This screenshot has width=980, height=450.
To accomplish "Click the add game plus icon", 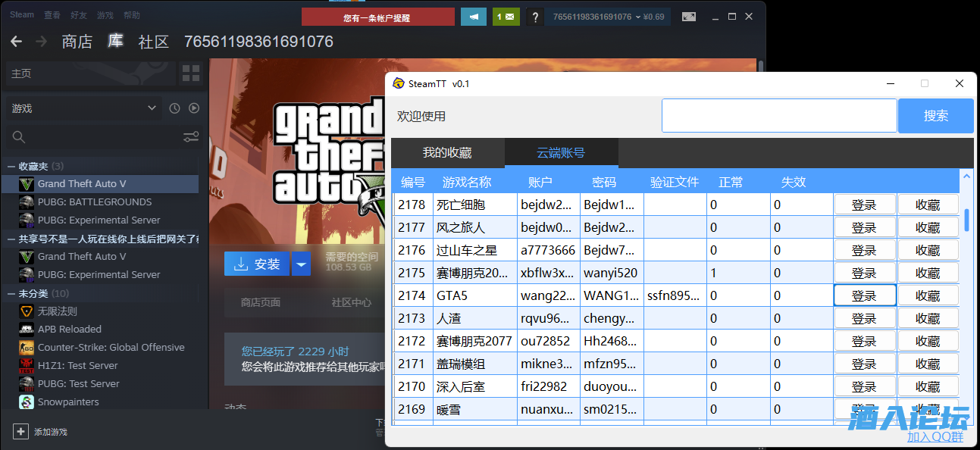I will pyautogui.click(x=20, y=431).
